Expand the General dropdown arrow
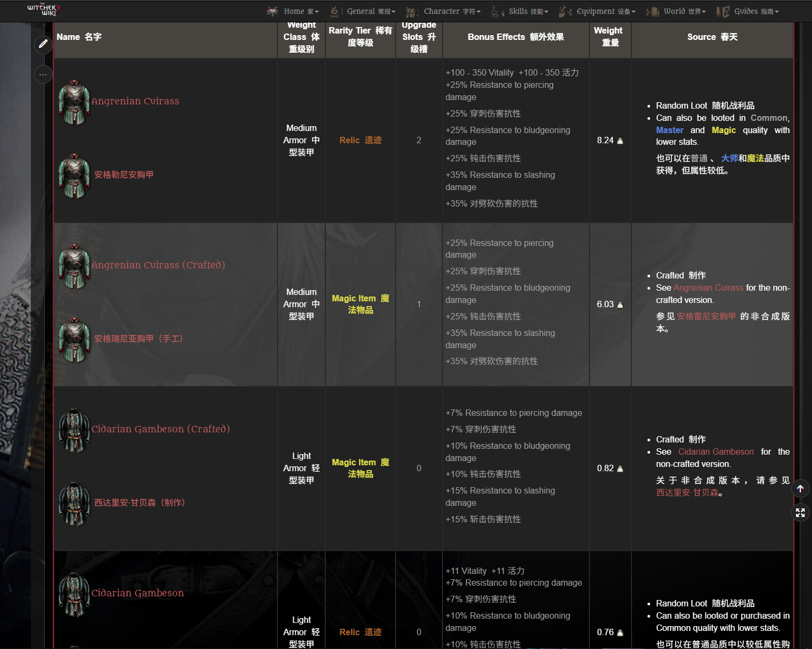The image size is (812, 649). coord(393,12)
